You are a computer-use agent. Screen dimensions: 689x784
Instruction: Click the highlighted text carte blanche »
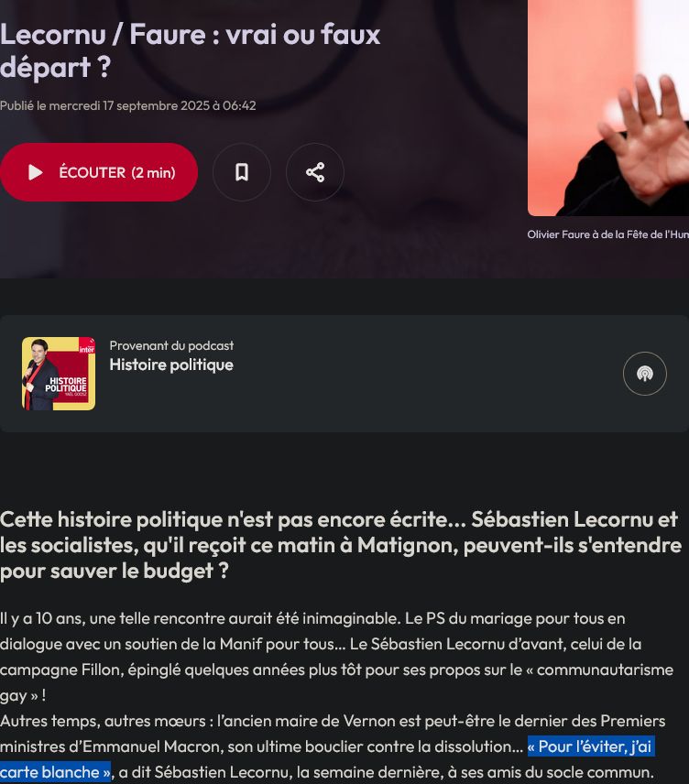point(55,772)
